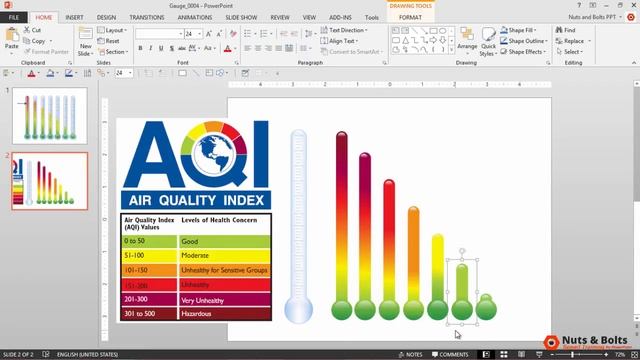Toggle the Notes pane in status bar
This screenshot has height=360, width=640.
click(x=411, y=354)
